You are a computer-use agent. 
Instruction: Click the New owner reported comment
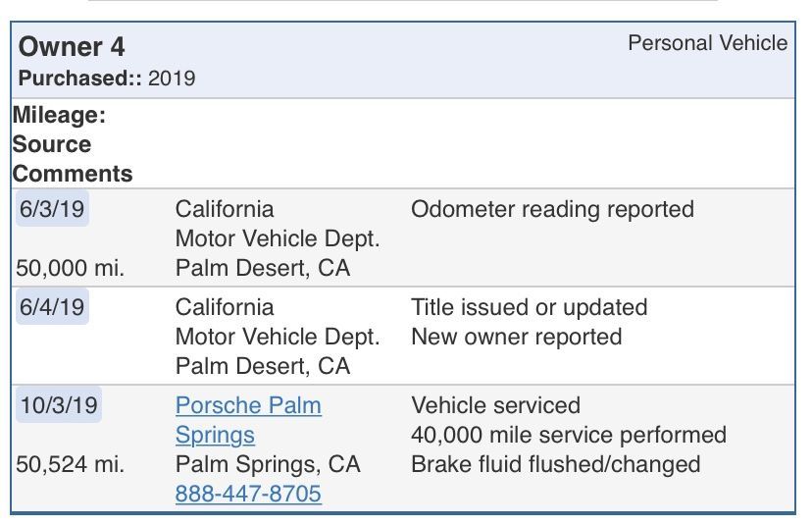pyautogui.click(x=516, y=337)
